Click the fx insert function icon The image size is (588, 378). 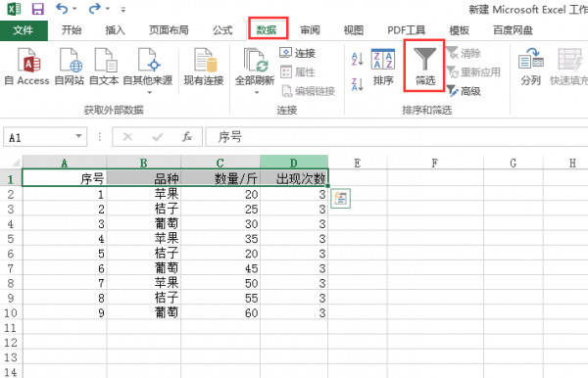tap(187, 137)
